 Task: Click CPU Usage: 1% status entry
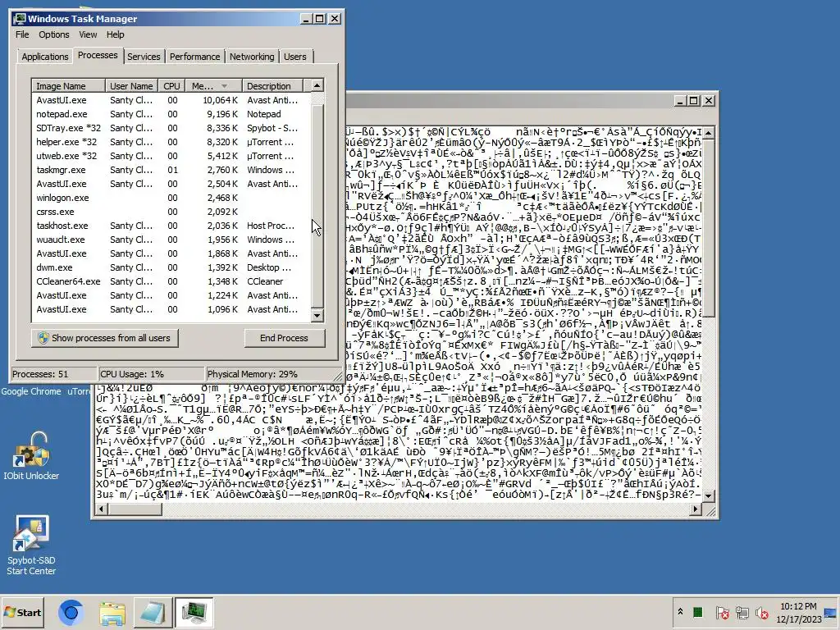(152, 374)
